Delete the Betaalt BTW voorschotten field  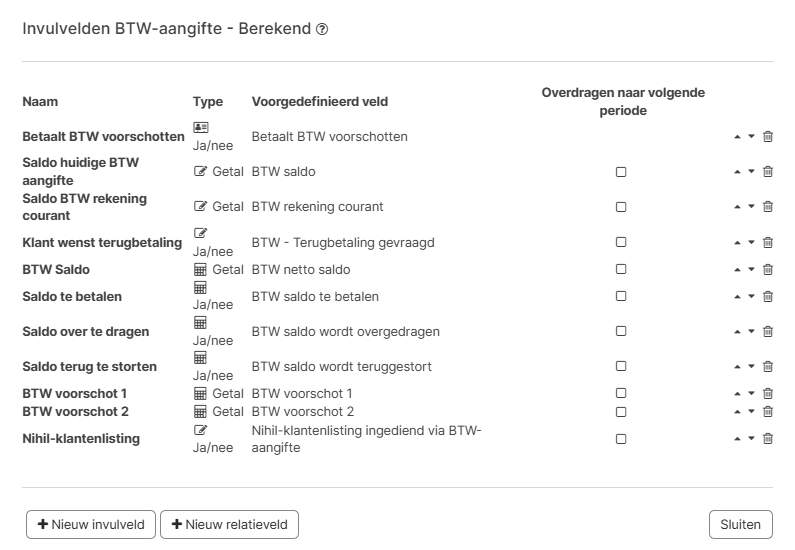click(x=768, y=137)
